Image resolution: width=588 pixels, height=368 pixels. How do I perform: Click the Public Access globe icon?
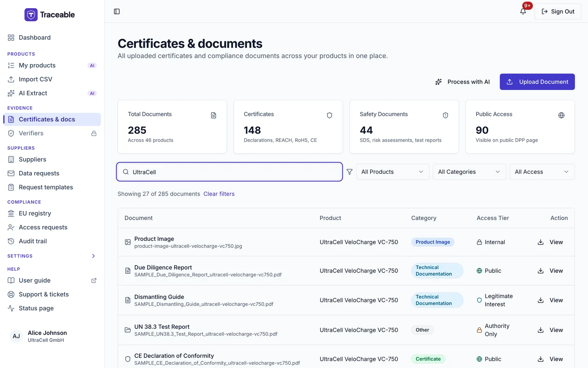pos(561,115)
